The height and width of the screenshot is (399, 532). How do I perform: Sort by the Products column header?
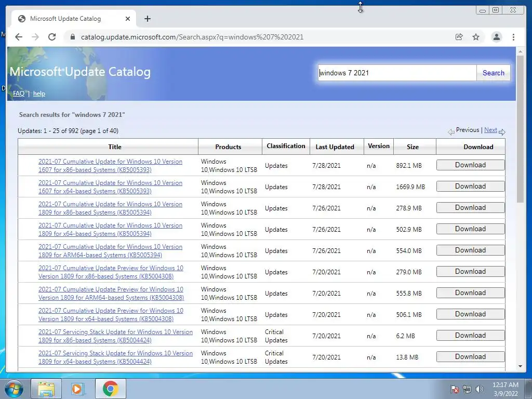click(228, 147)
